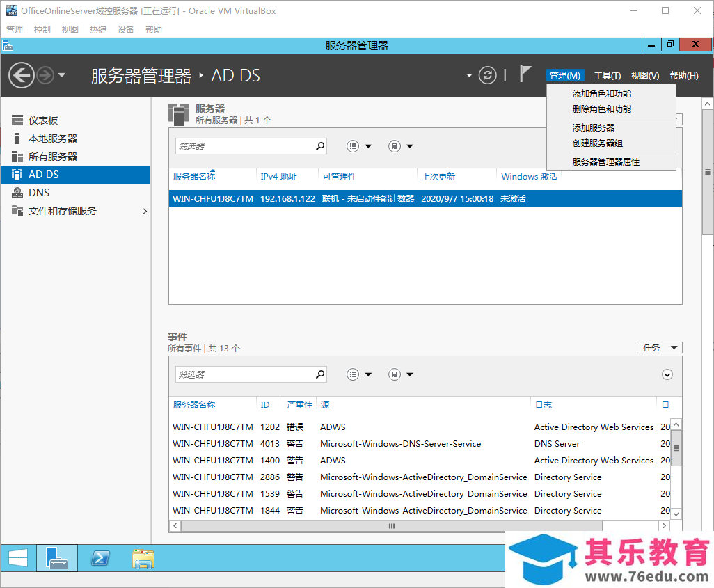The width and height of the screenshot is (714, 588).
Task: Expand save query dropdown arrow in 事件 panel
Action: 410,374
